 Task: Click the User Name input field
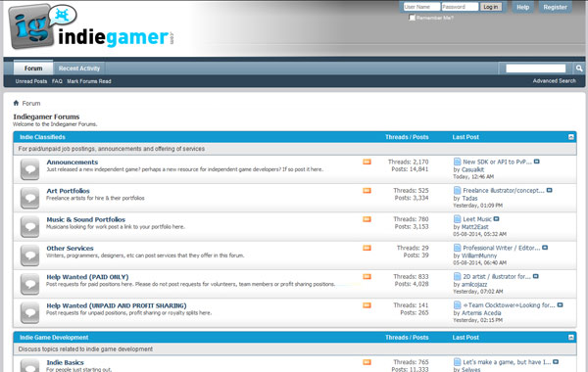coord(421,7)
